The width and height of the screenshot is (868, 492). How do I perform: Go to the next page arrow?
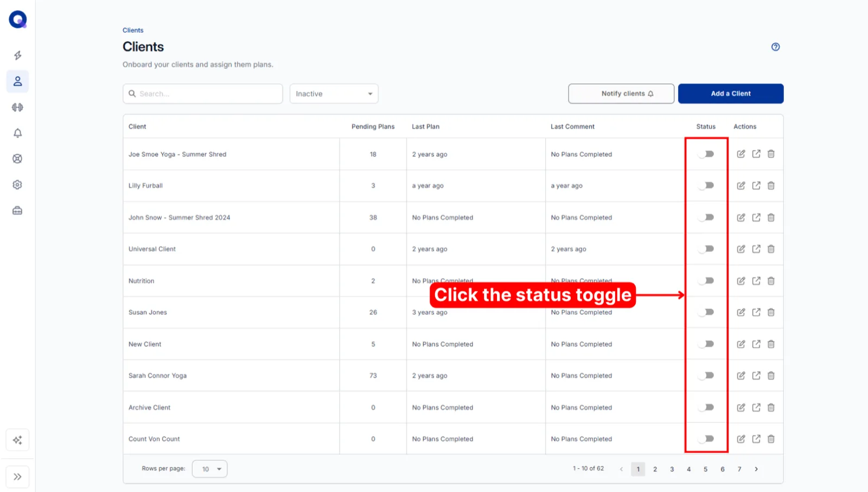(756, 469)
